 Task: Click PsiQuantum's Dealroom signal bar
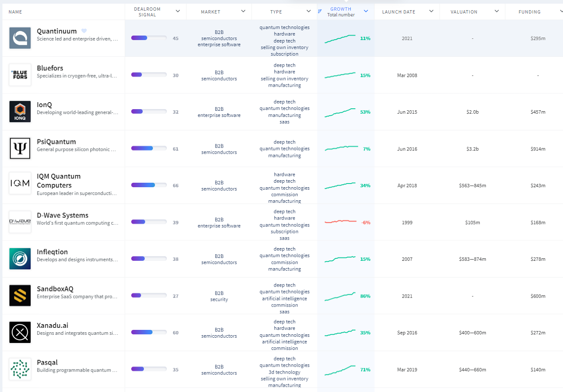[149, 148]
